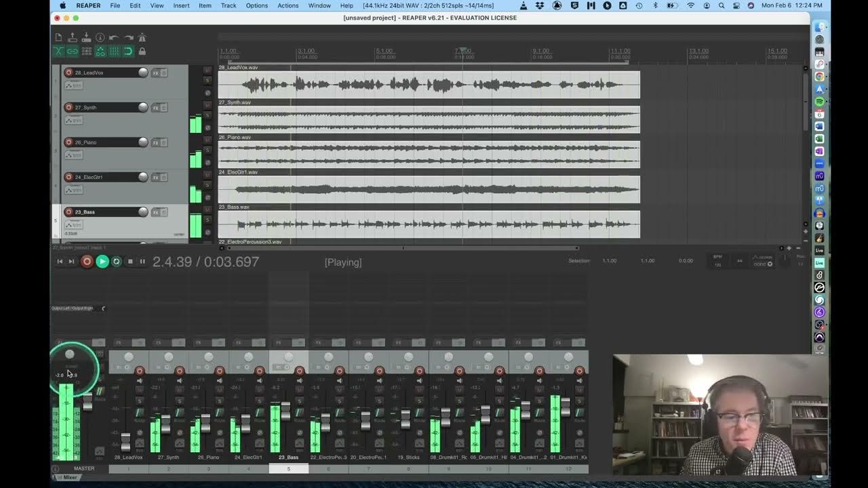
Task: Go to project start in transport
Action: [60, 262]
